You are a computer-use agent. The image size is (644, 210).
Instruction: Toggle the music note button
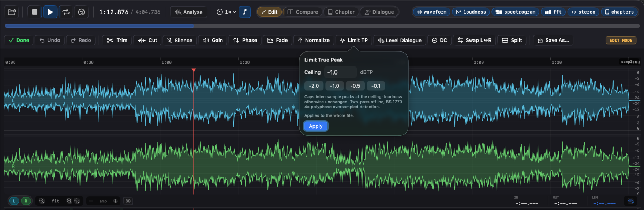pos(245,12)
